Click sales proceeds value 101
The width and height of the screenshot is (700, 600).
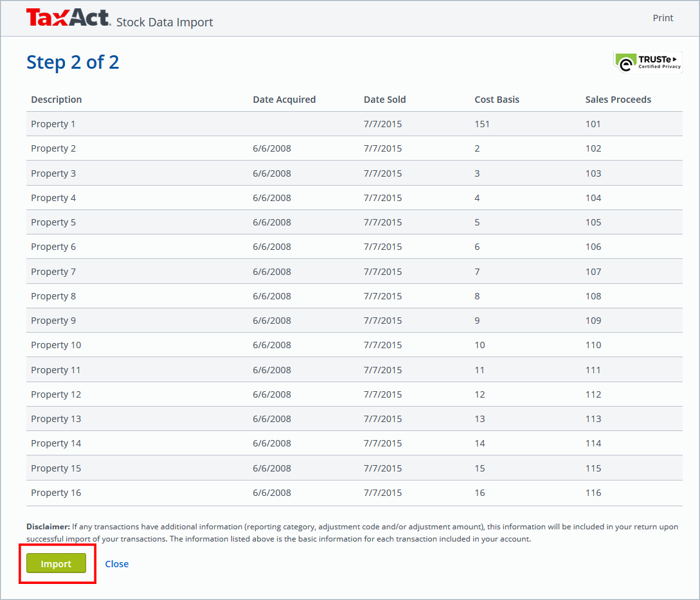593,124
